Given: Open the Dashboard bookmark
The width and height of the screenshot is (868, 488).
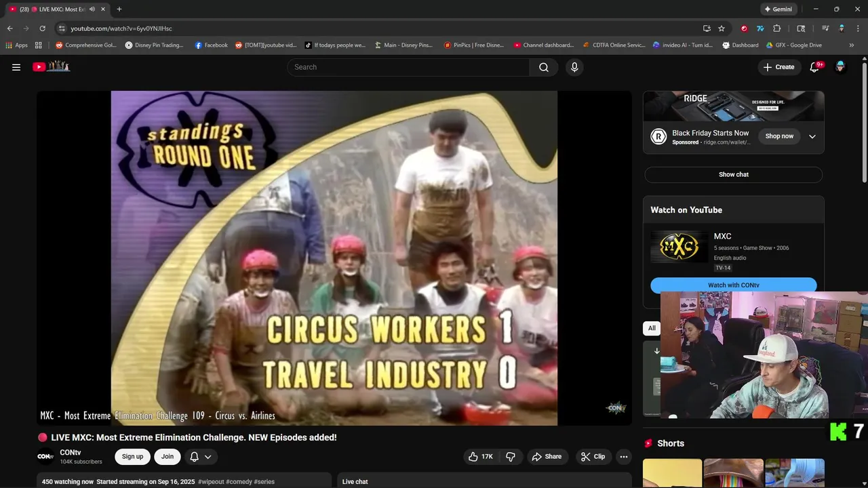Looking at the screenshot, I should point(741,45).
